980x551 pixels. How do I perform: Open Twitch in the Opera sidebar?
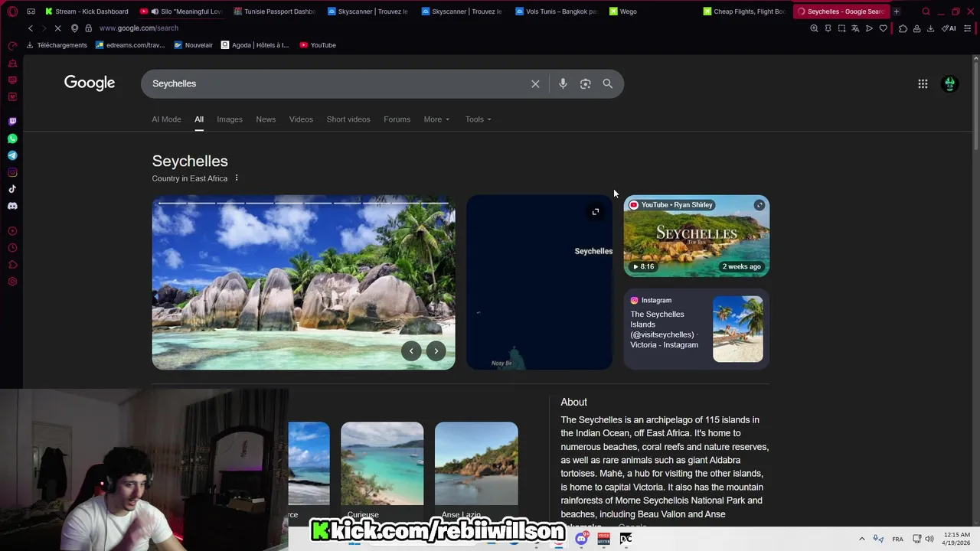point(12,122)
